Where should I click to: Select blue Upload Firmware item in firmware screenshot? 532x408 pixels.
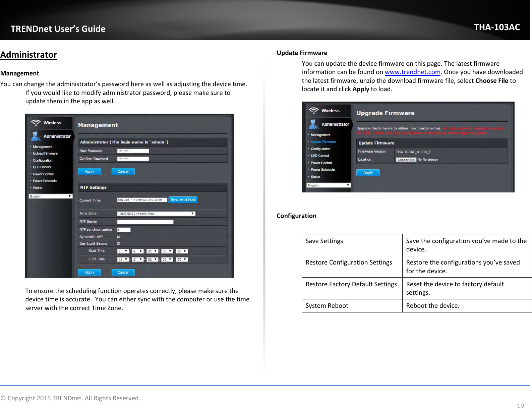tap(323, 142)
